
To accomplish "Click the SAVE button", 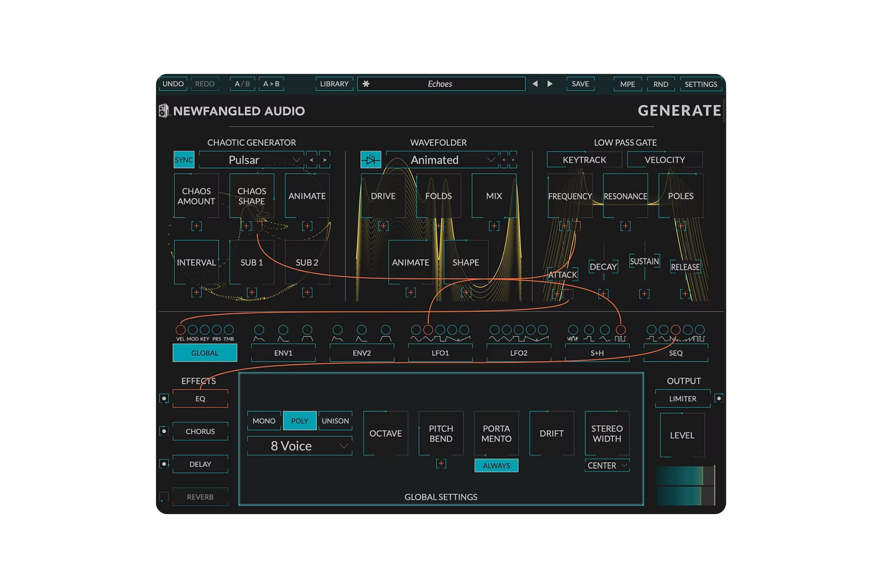I will [580, 84].
